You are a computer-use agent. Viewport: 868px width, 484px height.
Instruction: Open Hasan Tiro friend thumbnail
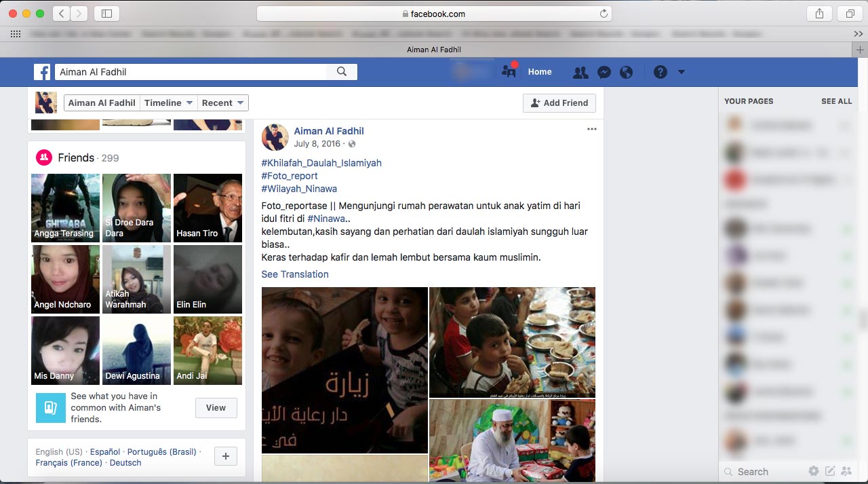point(208,208)
